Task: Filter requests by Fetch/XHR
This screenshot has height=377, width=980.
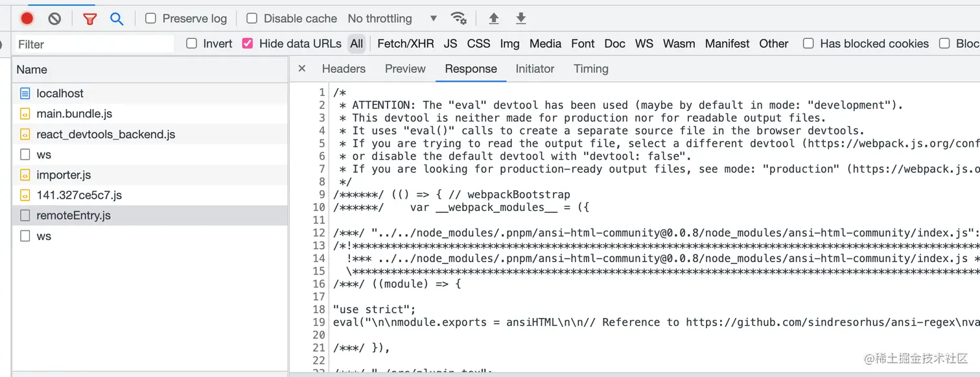Action: 406,43
